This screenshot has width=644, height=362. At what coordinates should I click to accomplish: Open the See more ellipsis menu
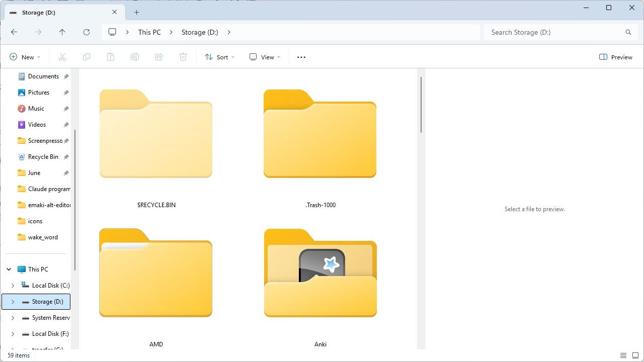pyautogui.click(x=301, y=57)
